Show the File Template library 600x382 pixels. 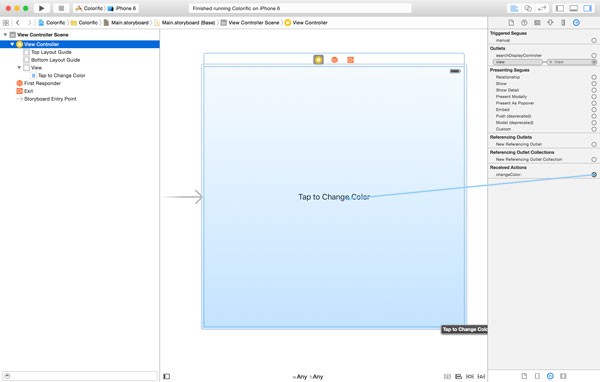[x=524, y=376]
